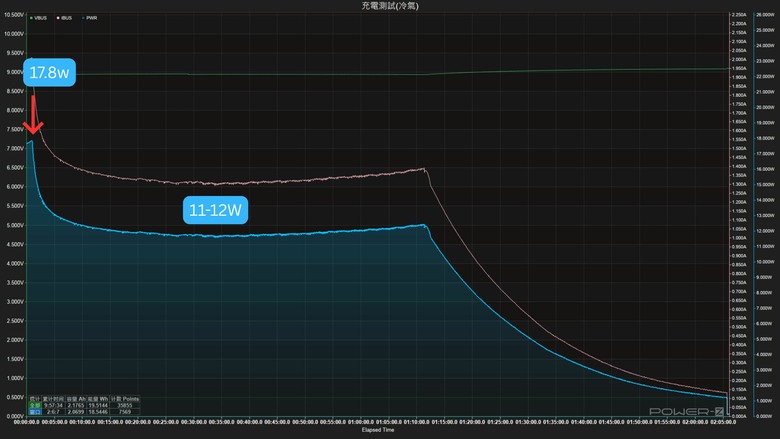Select the 11-12W annotation label
The height and width of the screenshot is (439, 780).
click(x=215, y=210)
